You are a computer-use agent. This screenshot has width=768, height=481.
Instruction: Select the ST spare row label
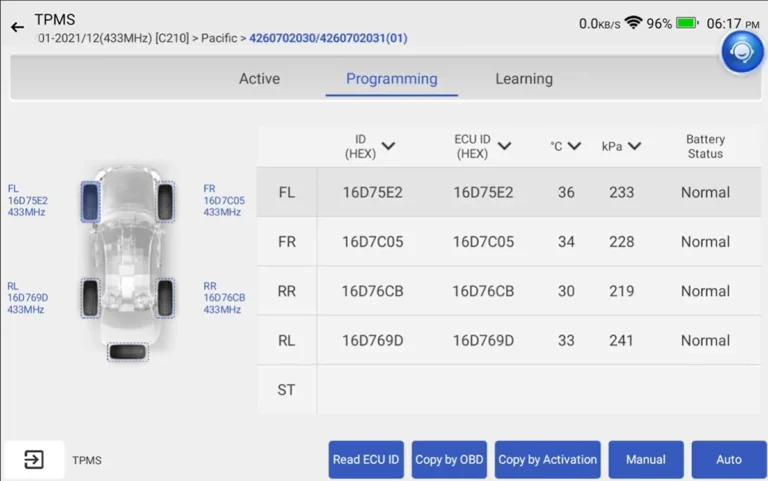tap(287, 390)
